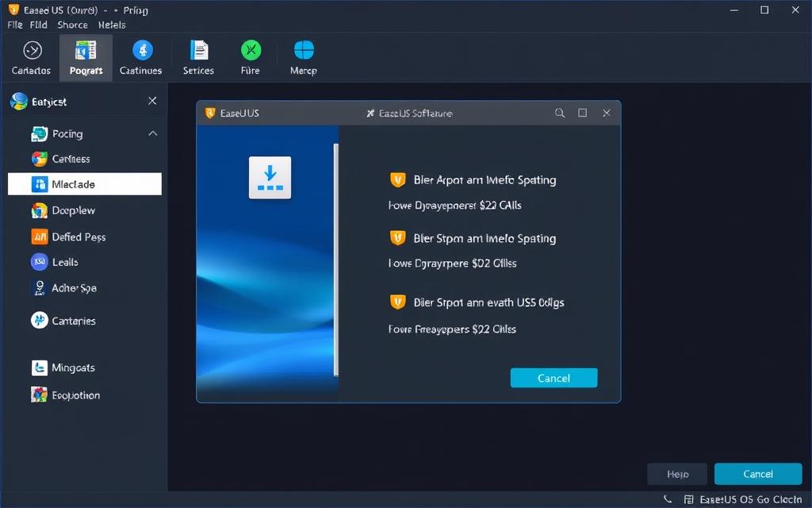Select the Caatinues toolbar icon

[143, 50]
